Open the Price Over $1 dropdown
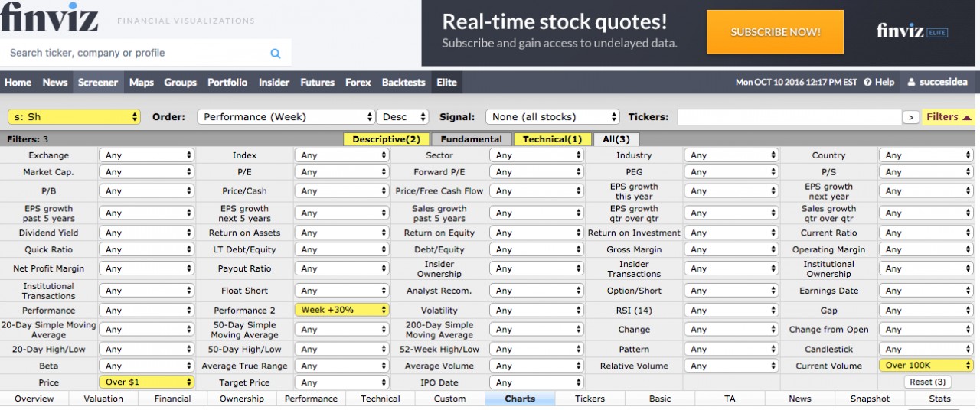The image size is (980, 410). point(146,382)
